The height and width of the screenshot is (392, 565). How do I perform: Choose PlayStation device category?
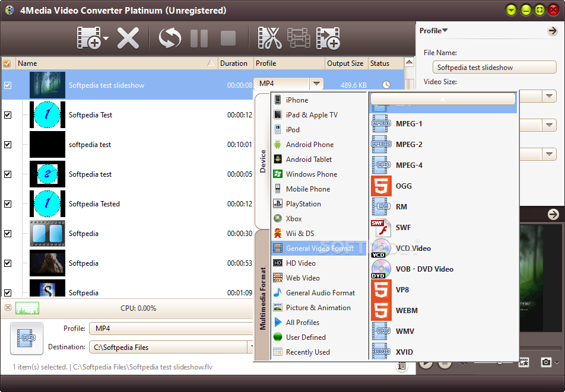coord(319,204)
